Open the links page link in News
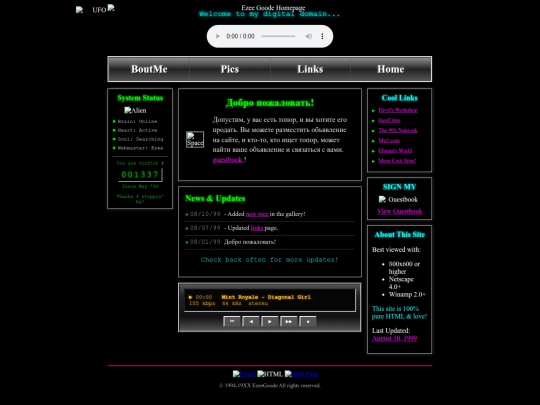Image resolution: width=540 pixels, height=405 pixels. [x=257, y=228]
